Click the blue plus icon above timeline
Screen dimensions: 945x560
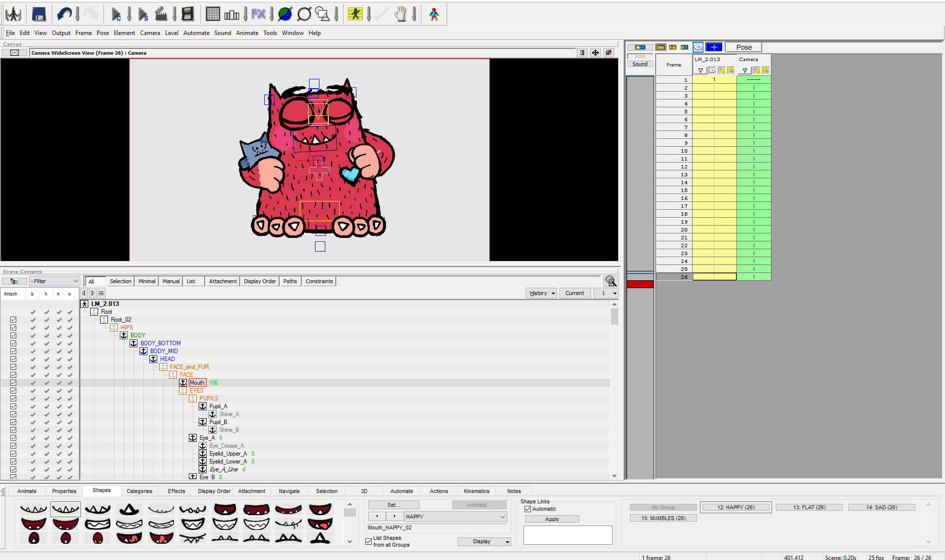714,47
